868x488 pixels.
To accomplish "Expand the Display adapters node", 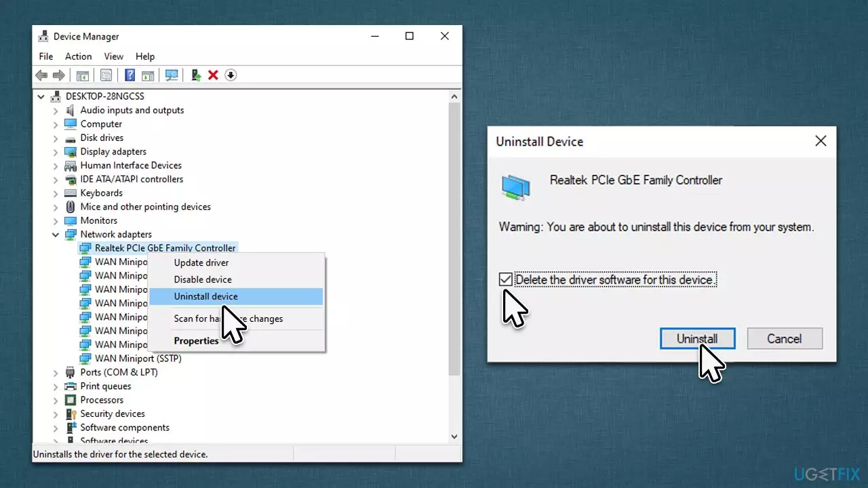I will (56, 152).
